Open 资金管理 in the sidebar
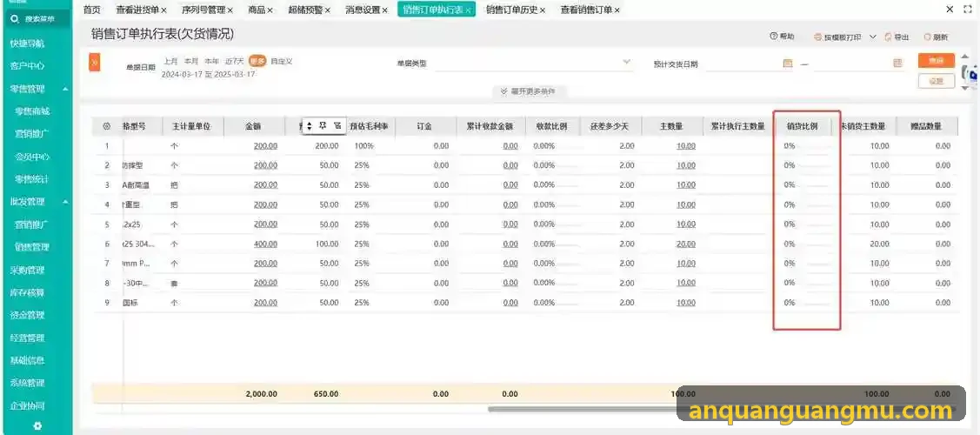The width and height of the screenshot is (980, 435). 28,315
